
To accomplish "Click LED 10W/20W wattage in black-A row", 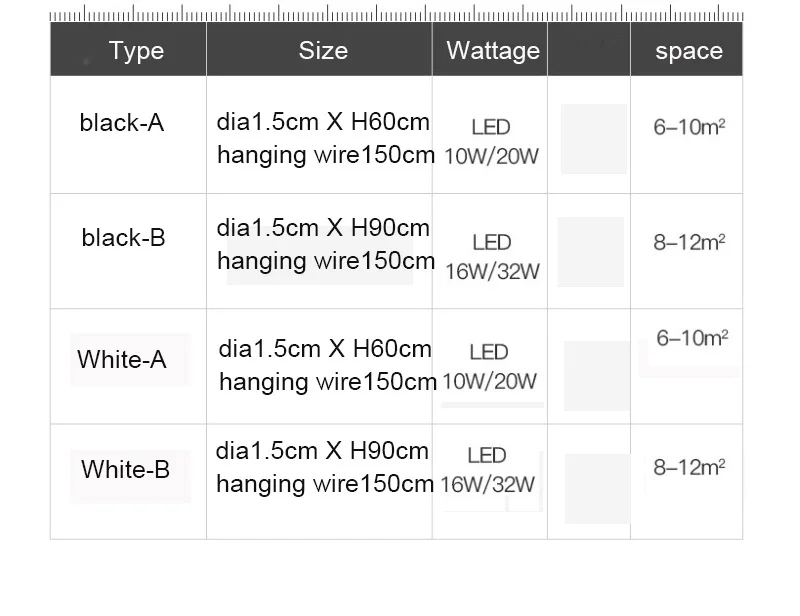I will tap(491, 141).
